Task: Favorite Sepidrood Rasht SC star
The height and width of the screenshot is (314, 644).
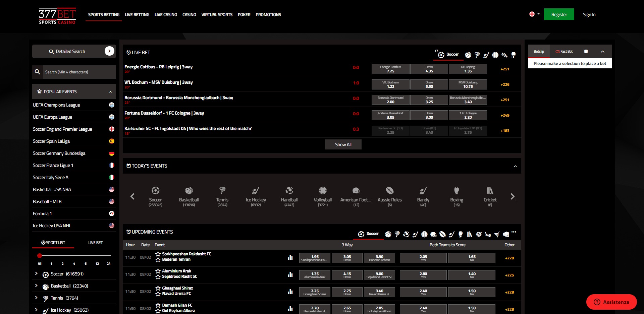Action: (158, 276)
